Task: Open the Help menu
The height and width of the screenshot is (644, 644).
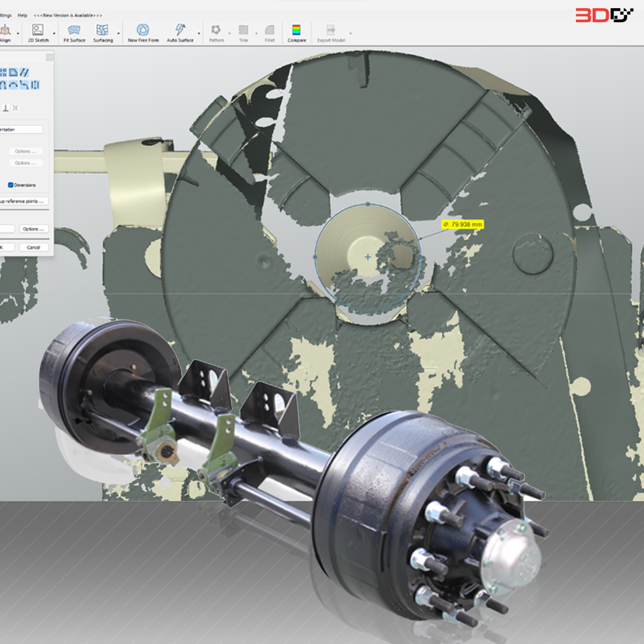Action: (x=23, y=15)
